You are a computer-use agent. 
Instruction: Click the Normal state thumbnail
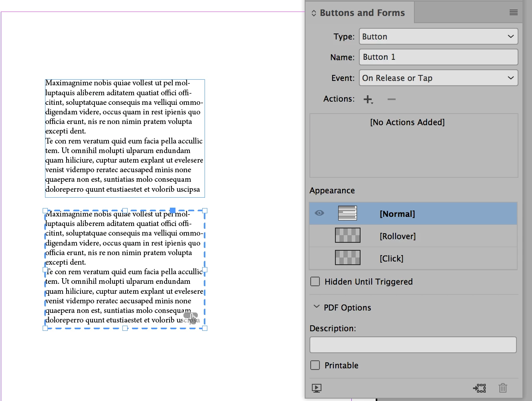pos(347,213)
